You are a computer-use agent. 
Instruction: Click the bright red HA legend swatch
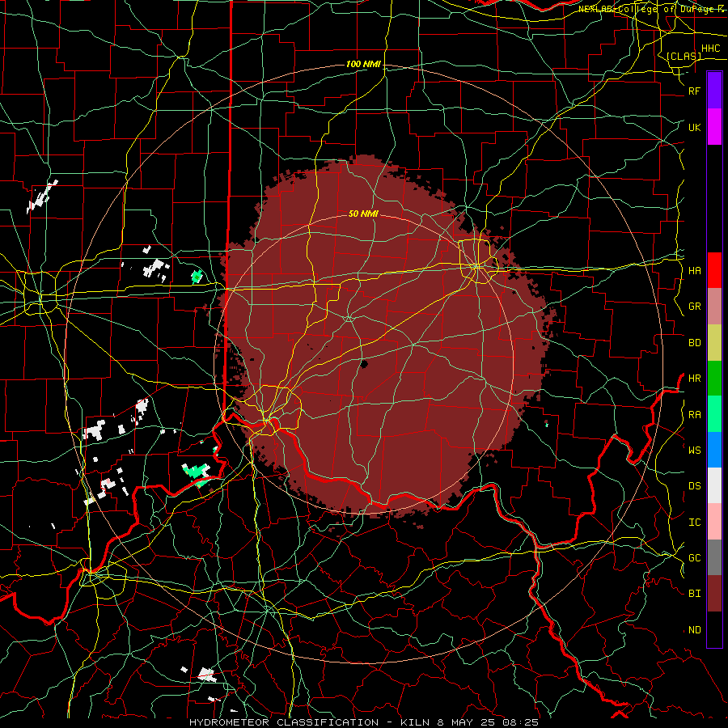(x=714, y=270)
